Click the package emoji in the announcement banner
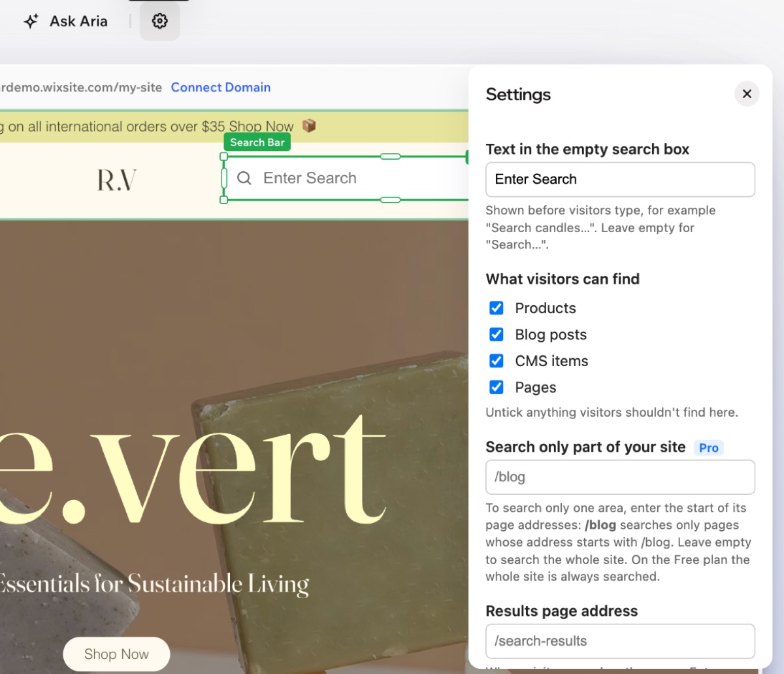Viewport: 784px width, 674px height. 309,126
